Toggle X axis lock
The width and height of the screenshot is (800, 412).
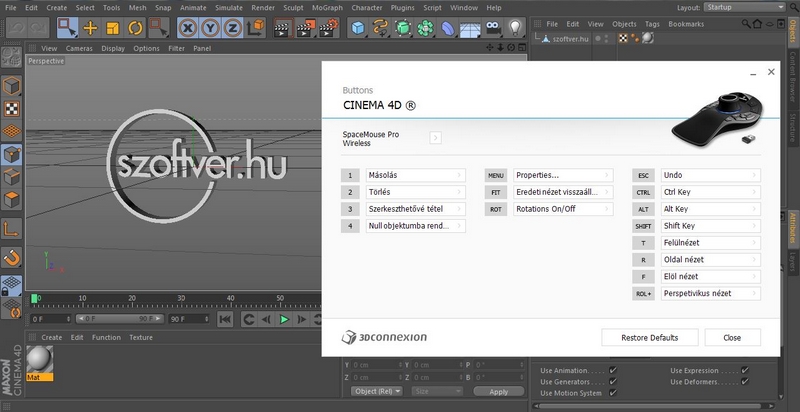pos(188,28)
